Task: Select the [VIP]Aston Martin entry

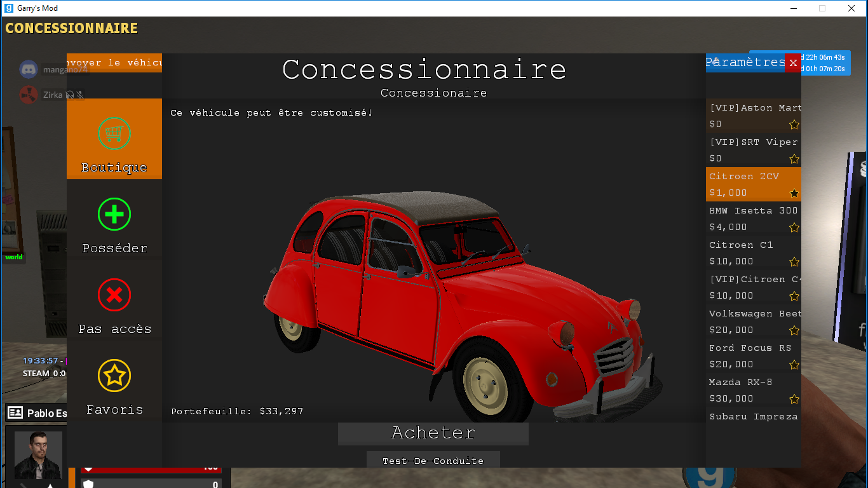Action: pyautogui.click(x=754, y=116)
